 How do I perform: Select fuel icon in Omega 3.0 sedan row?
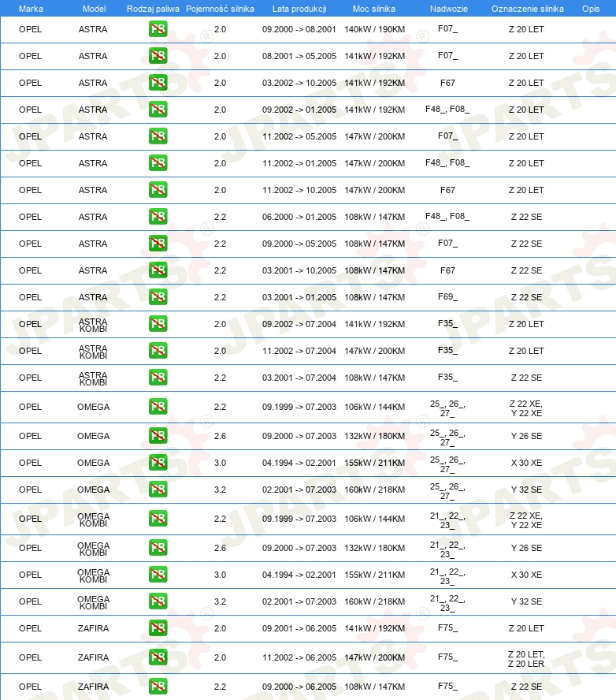[x=158, y=463]
